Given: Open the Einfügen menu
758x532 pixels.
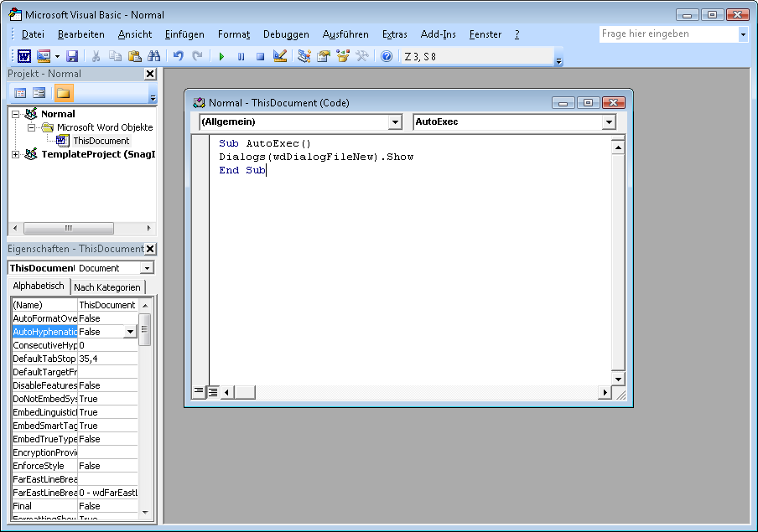Looking at the screenshot, I should pyautogui.click(x=184, y=34).
